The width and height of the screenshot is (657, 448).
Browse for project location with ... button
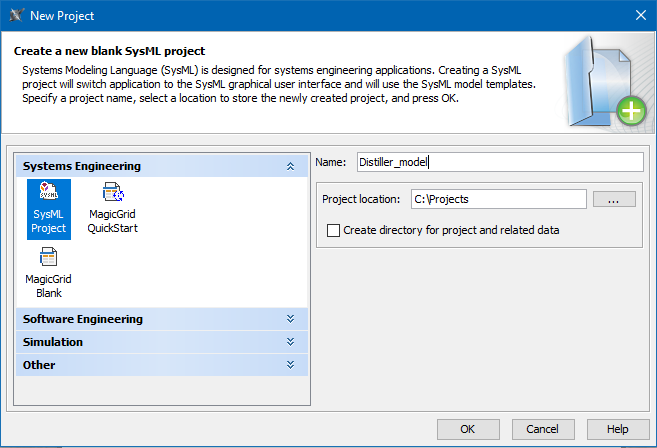614,199
